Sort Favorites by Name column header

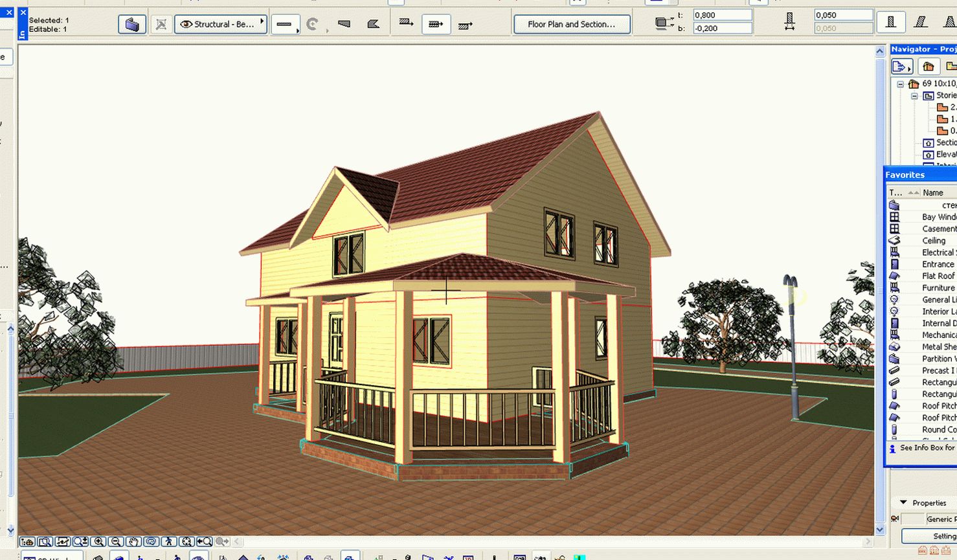coord(933,192)
